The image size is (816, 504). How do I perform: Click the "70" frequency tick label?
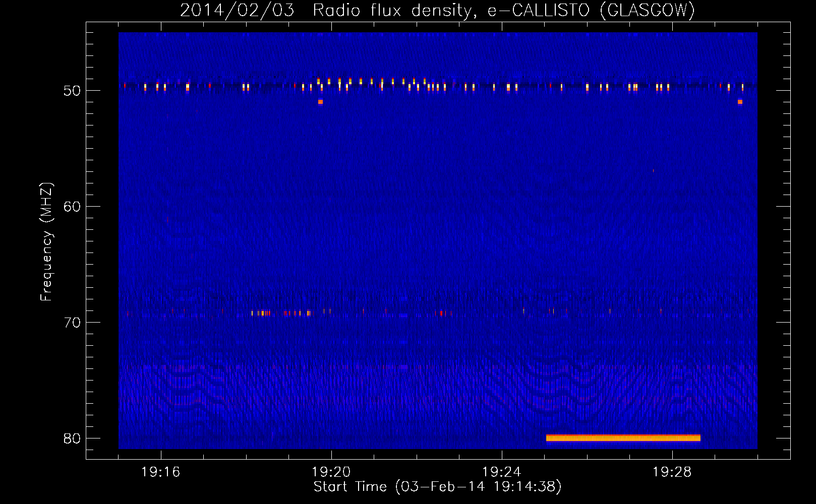coord(72,323)
